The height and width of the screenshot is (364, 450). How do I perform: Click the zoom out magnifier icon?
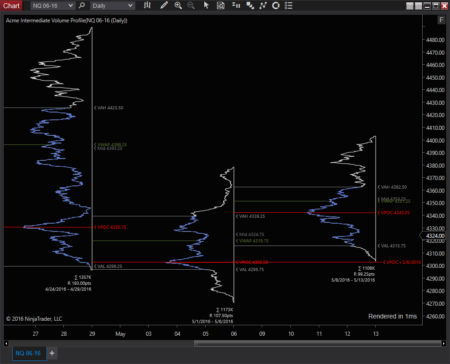click(191, 5)
